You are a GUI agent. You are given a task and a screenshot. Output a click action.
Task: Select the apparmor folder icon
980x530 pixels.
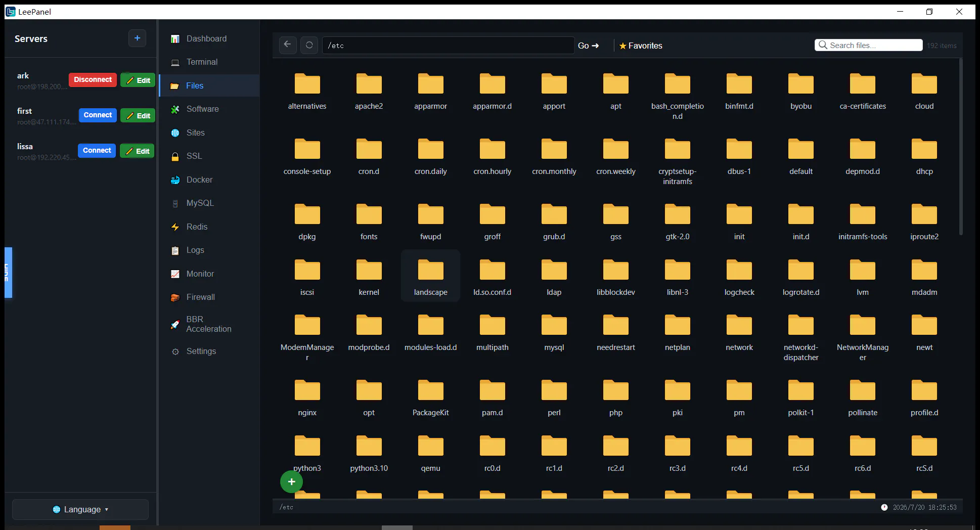pyautogui.click(x=431, y=84)
